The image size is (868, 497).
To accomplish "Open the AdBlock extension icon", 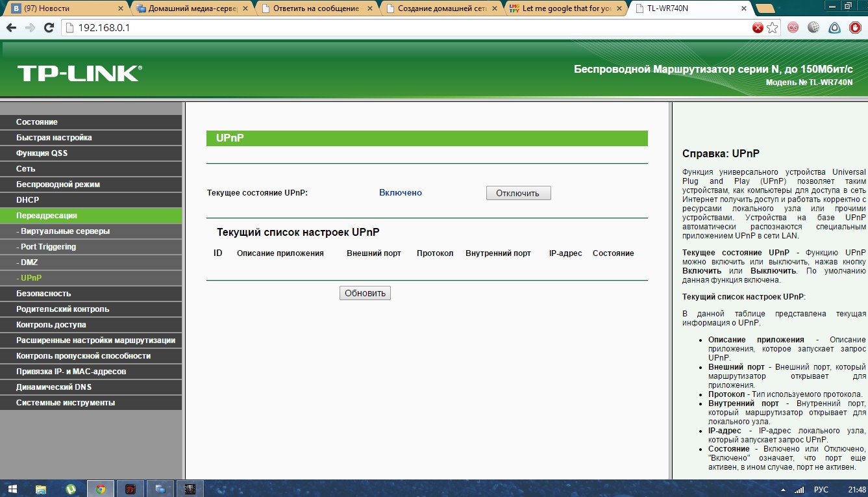I will 854,28.
